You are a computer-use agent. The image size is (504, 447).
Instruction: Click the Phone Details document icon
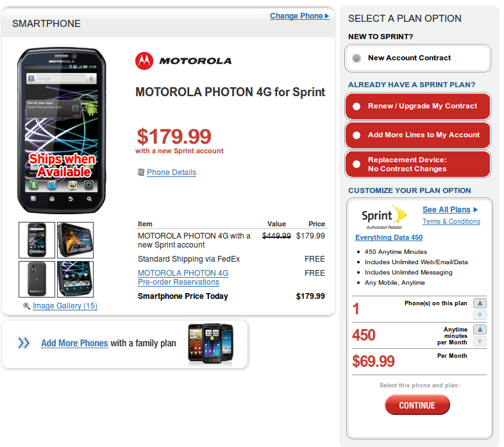click(x=141, y=173)
